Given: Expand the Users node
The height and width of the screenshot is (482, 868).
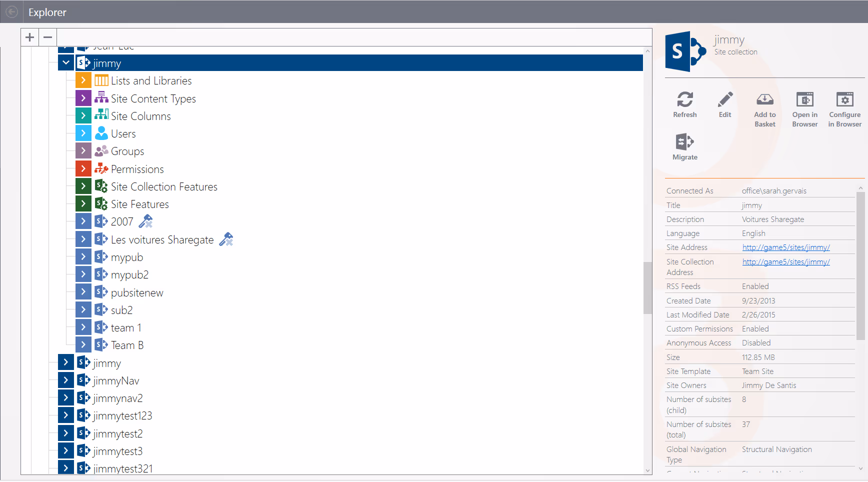Looking at the screenshot, I should click(x=83, y=133).
